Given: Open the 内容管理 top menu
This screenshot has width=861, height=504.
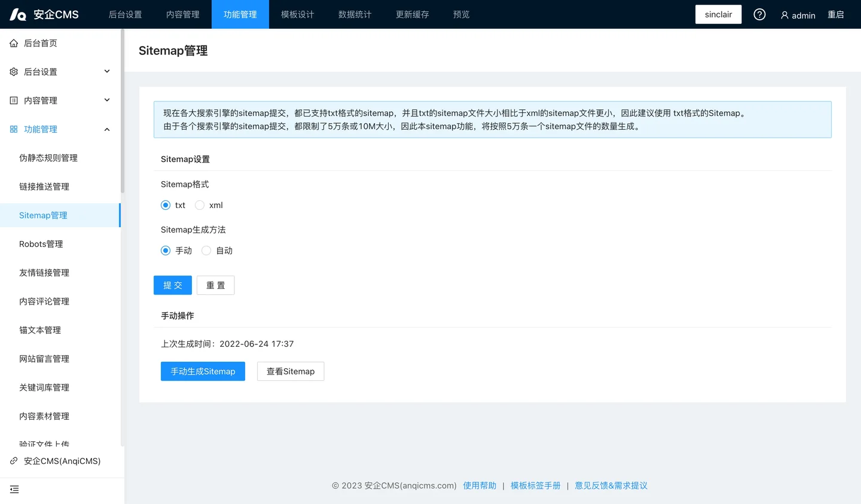Looking at the screenshot, I should (x=183, y=14).
